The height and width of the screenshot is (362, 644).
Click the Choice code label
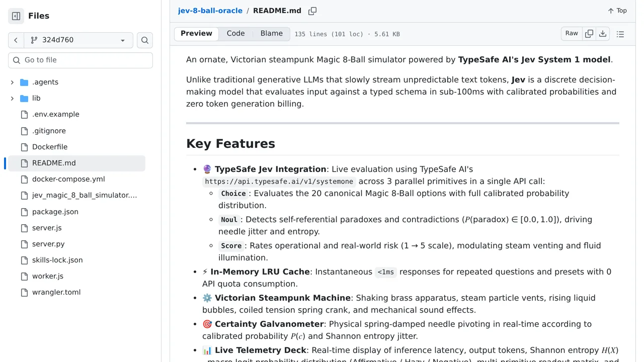(x=233, y=194)
